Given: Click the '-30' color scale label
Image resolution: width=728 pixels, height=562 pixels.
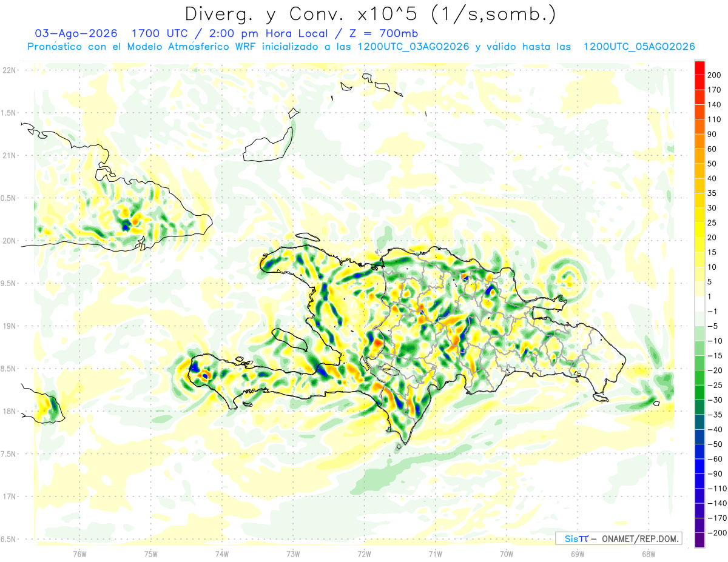Looking at the screenshot, I should click(715, 400).
